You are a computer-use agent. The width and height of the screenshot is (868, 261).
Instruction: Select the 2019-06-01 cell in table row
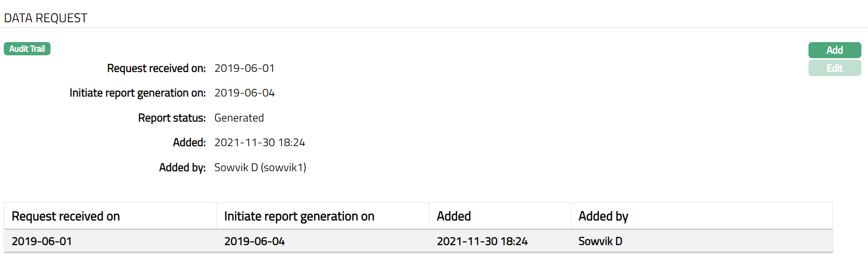tap(42, 241)
